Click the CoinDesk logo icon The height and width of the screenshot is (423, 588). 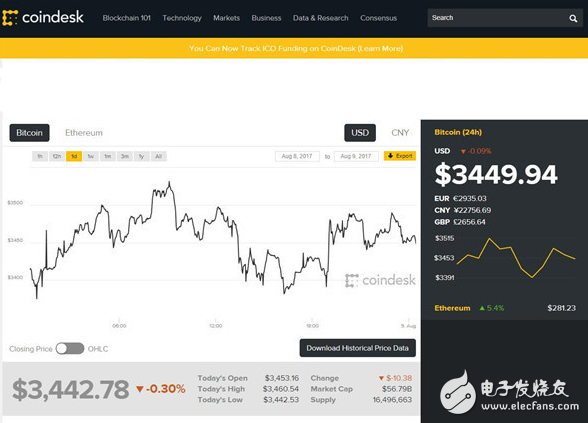coord(10,18)
